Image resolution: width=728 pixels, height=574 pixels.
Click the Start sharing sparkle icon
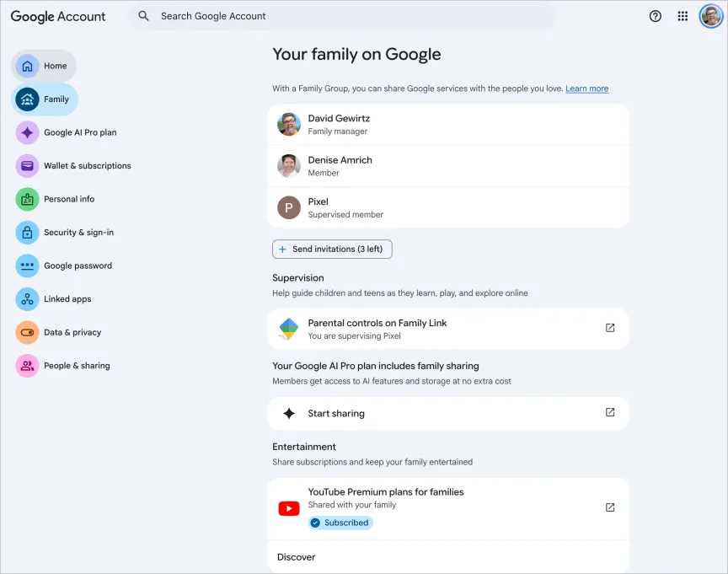click(x=289, y=413)
